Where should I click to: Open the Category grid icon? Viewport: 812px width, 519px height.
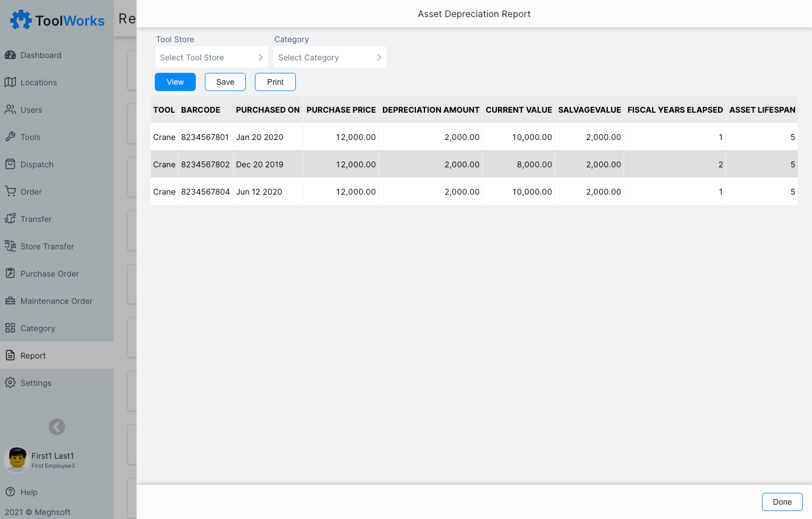11,328
